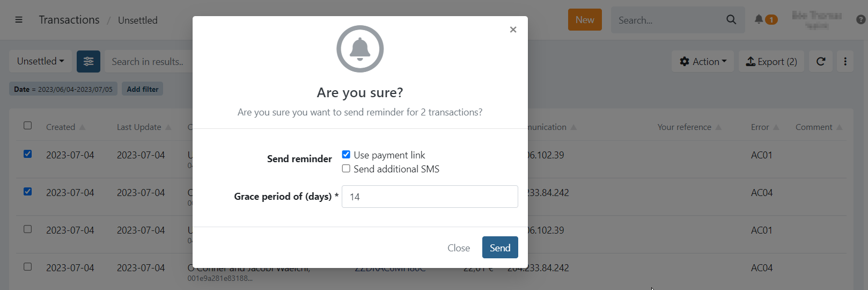
Task: Enable Send additional SMS option
Action: click(346, 169)
